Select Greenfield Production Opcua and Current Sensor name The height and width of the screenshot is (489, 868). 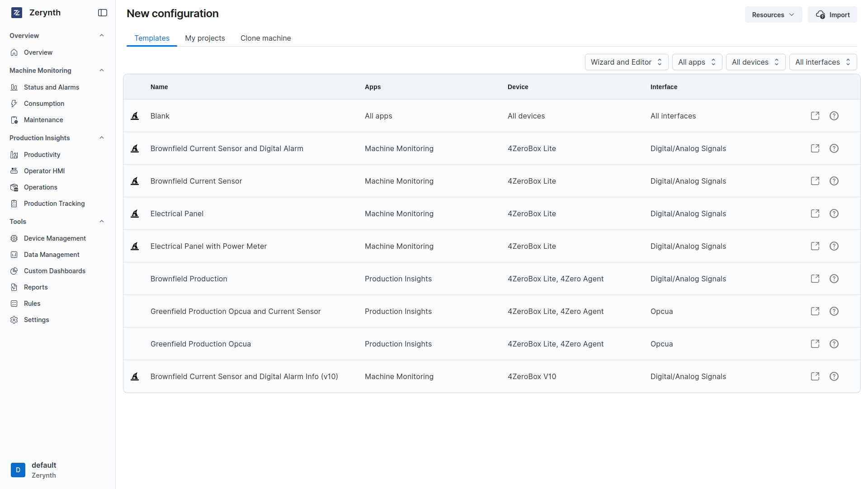tap(236, 311)
